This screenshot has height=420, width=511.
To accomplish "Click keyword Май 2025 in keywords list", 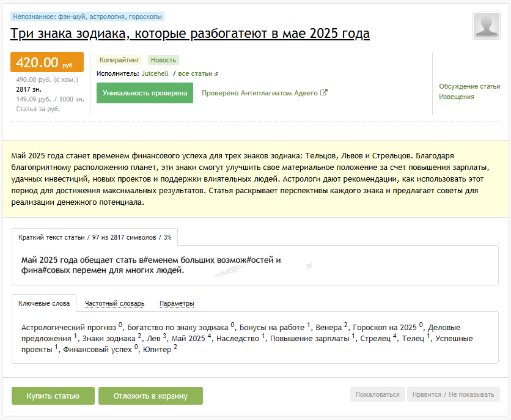I will coord(188,339).
